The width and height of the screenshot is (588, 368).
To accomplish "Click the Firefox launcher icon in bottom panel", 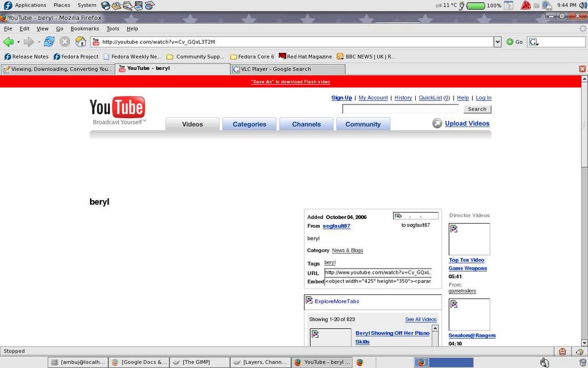I will (359, 362).
